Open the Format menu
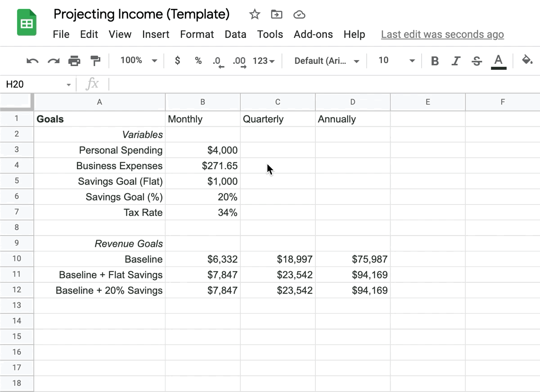This screenshot has height=392, width=540. coord(197,35)
